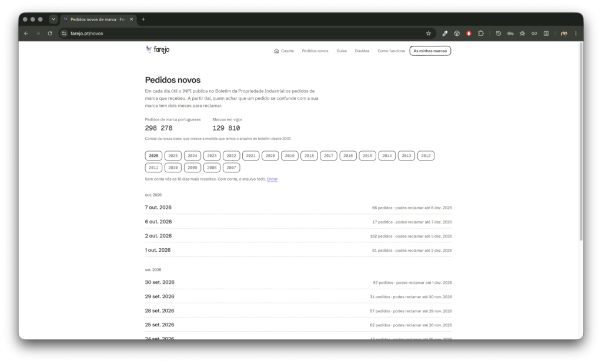Open the 2011 year chip
The height and width of the screenshot is (364, 602).
(153, 168)
